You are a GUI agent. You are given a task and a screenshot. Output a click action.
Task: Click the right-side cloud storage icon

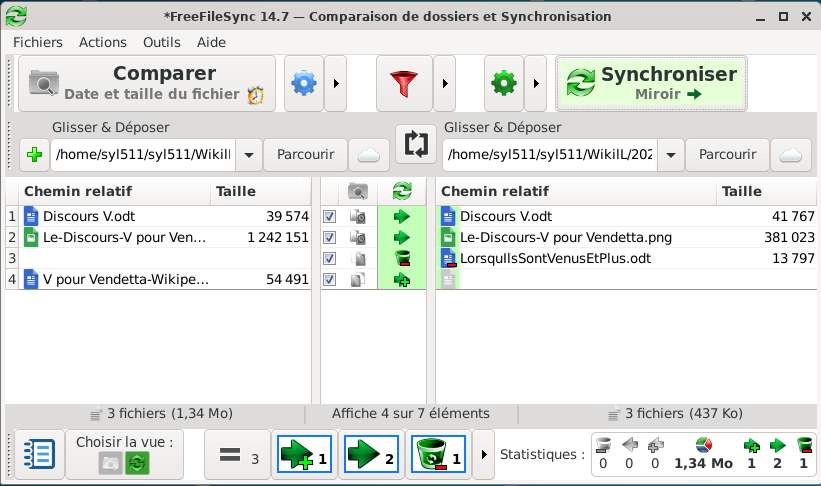(791, 155)
